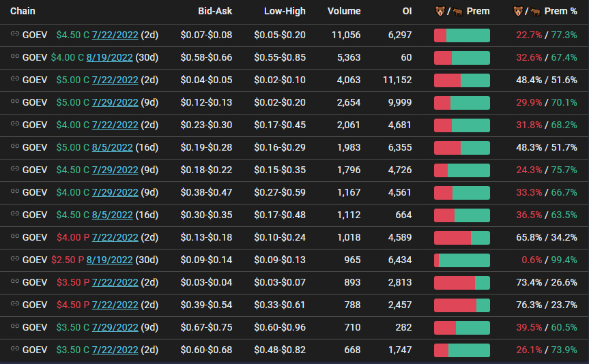Click link icon for GOEV $3.50 C 7/29/2022 row
Viewport: 589px width, 364px height.
(x=14, y=327)
